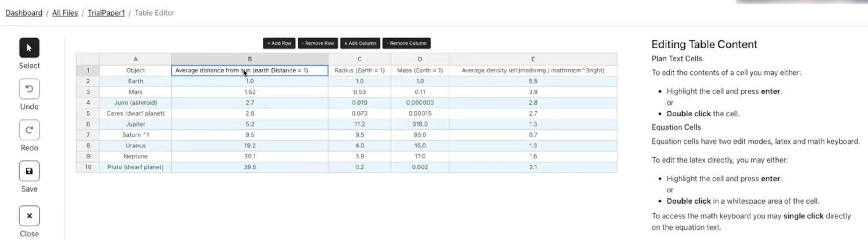Click the Jupiter radius value 11.2
The image size is (868, 240).
pyautogui.click(x=359, y=124)
